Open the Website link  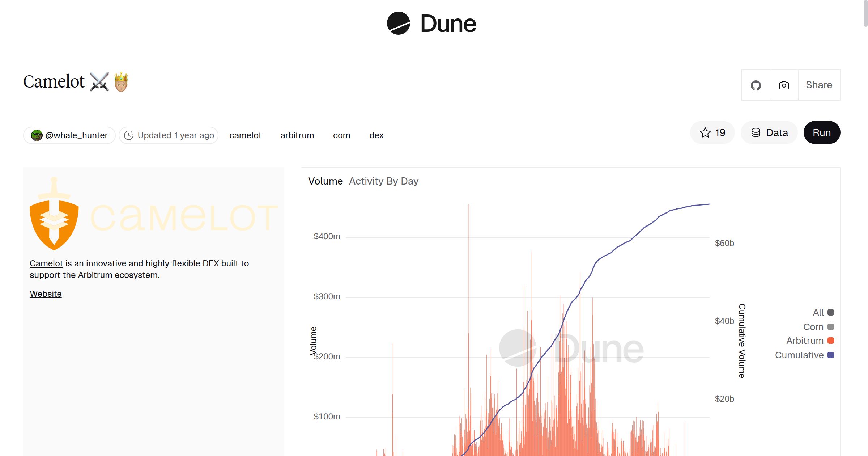(46, 294)
